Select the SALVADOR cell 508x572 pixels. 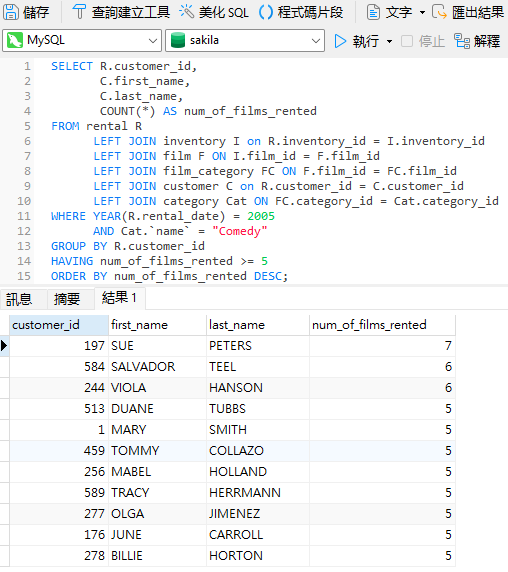coord(158,367)
